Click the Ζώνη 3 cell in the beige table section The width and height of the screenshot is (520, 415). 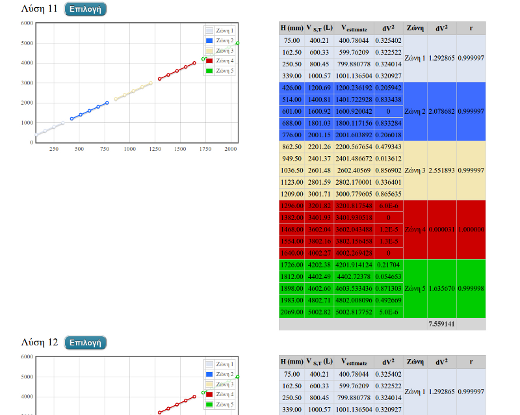[415, 170]
